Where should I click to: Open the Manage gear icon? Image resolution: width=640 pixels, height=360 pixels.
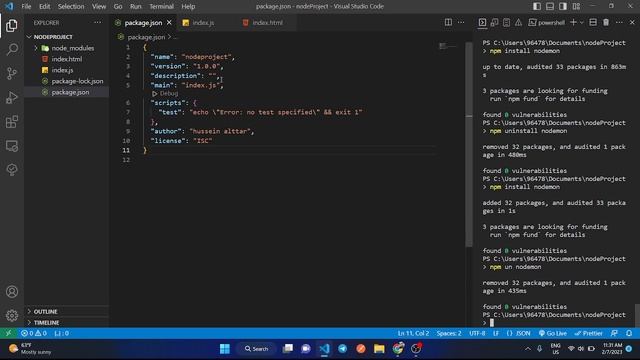12,316
